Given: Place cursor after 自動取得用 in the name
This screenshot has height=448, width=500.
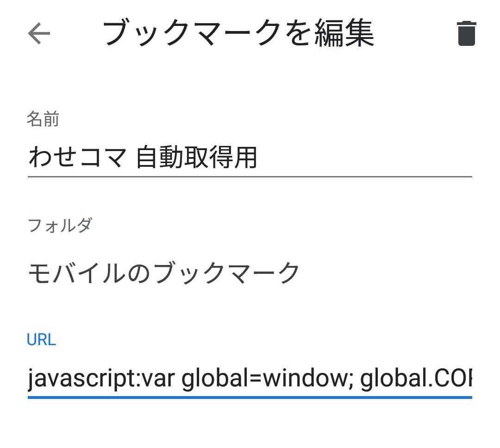Looking at the screenshot, I should point(257,158).
